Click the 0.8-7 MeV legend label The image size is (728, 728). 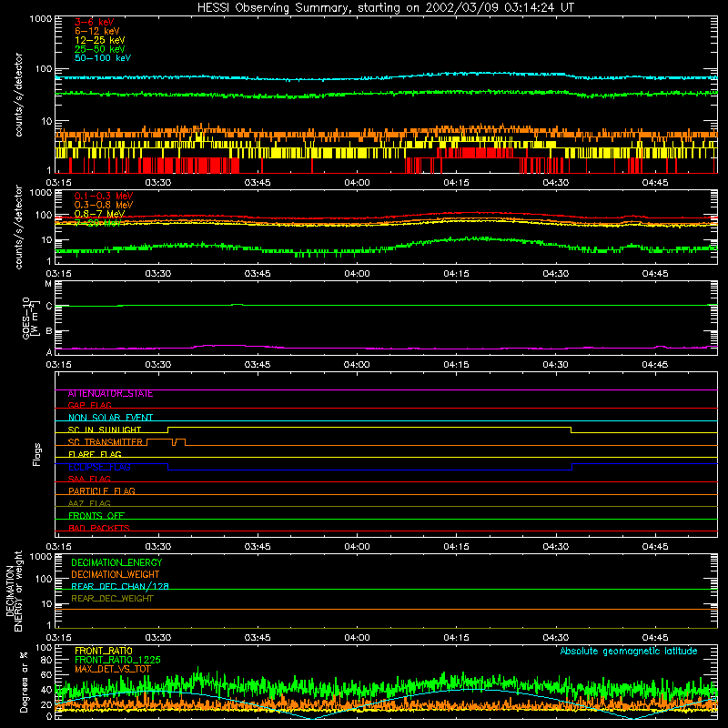pyautogui.click(x=99, y=214)
